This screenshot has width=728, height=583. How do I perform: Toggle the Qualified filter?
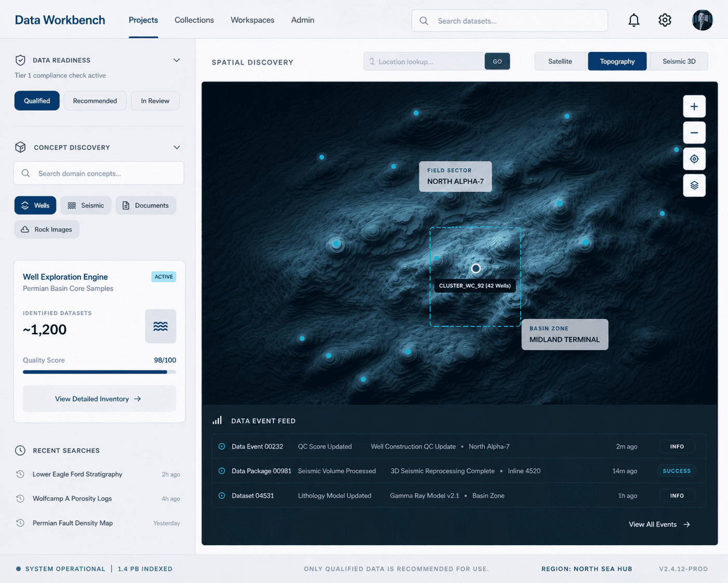pyautogui.click(x=37, y=101)
